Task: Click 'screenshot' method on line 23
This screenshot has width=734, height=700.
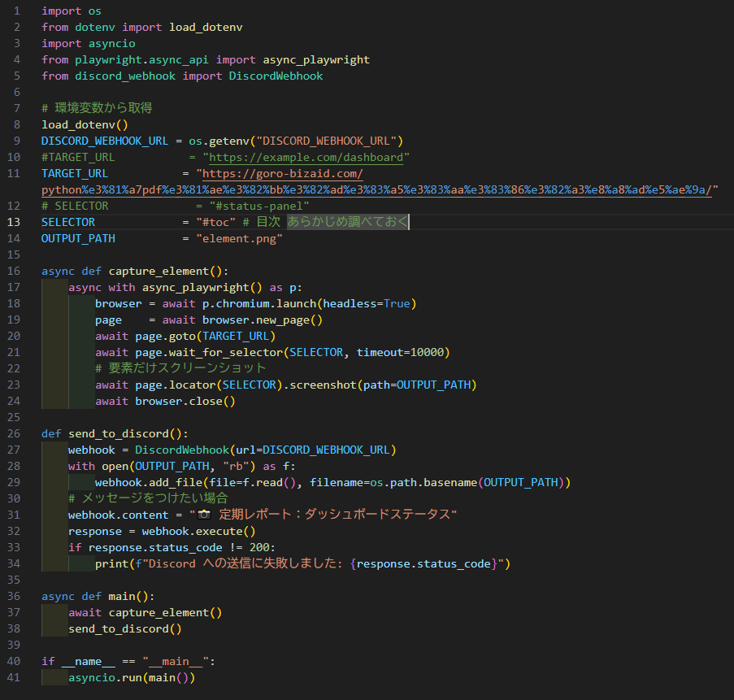Action: [x=323, y=385]
